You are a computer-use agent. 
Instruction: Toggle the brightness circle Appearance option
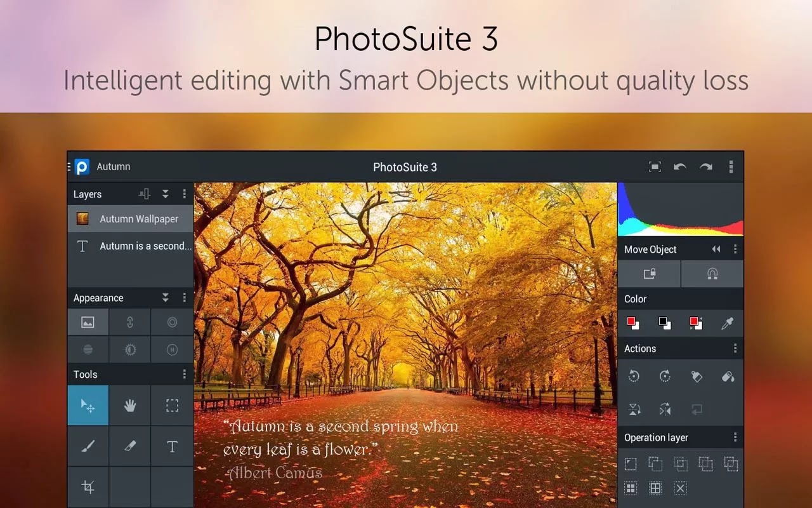[129, 349]
